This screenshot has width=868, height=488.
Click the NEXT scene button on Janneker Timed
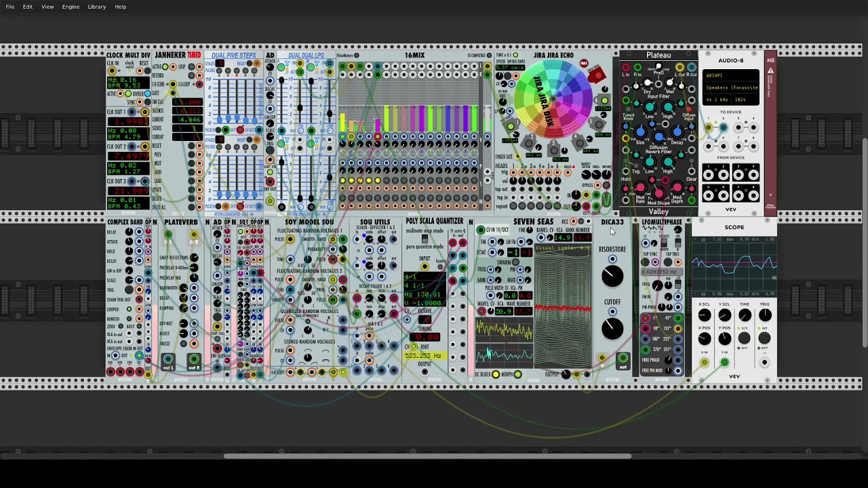[191, 163]
